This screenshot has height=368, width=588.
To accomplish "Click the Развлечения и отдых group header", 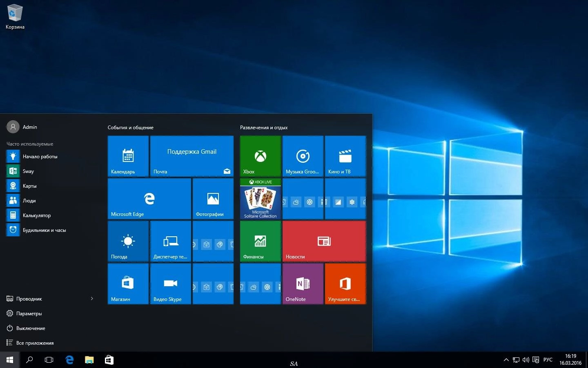I will coord(264,128).
